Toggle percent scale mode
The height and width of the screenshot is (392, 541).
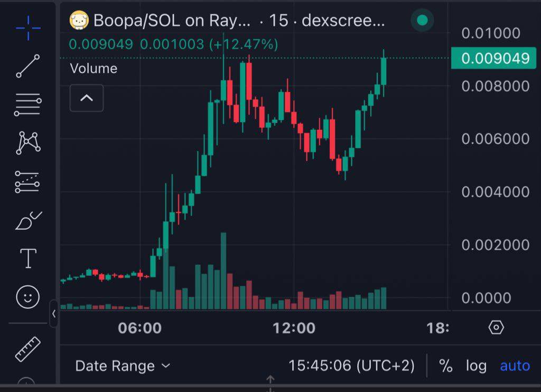coord(446,366)
